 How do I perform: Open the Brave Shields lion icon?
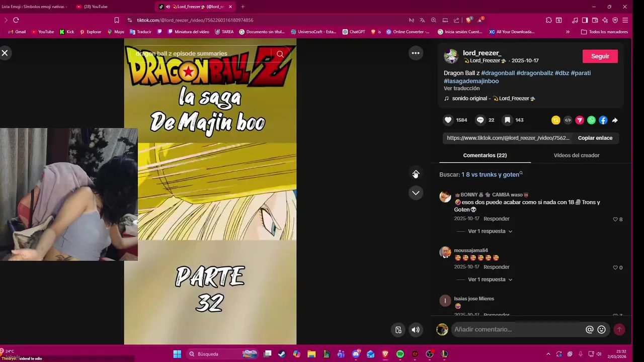coord(469,20)
